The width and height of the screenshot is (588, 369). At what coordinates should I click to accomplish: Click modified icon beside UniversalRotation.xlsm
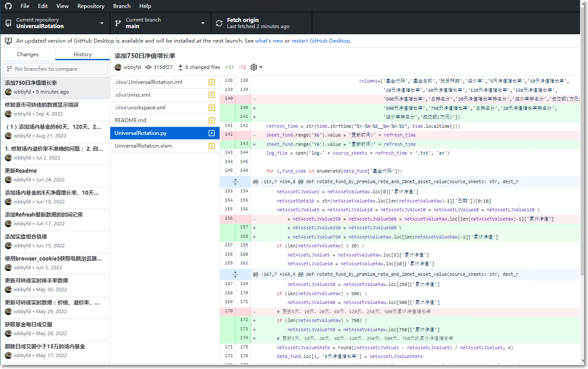[212, 146]
